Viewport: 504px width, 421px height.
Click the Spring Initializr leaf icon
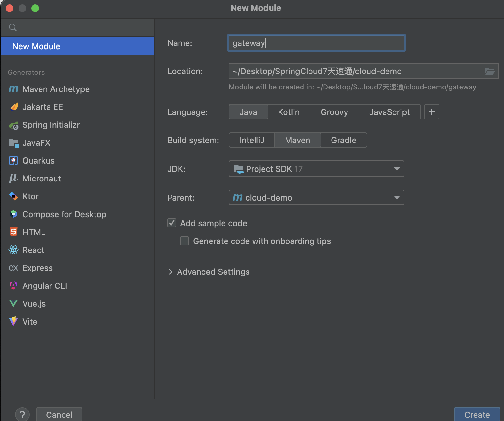[13, 125]
